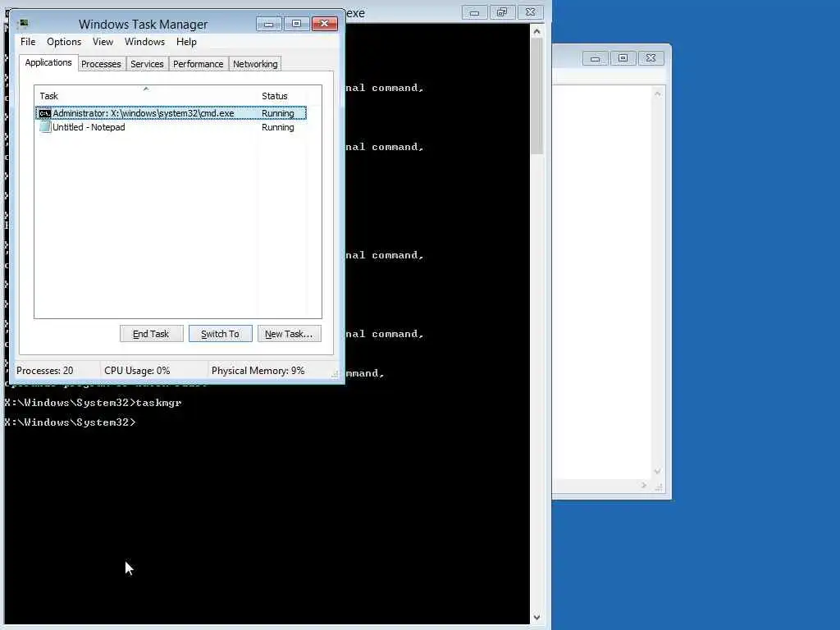Click the cmd console scroll up arrow
The image size is (840, 630).
(536, 31)
